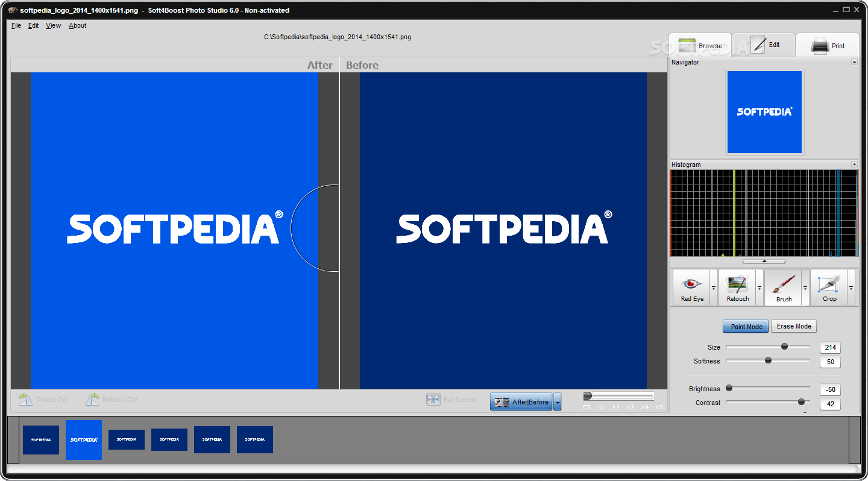Set zoom level to x4

[x=644, y=407]
